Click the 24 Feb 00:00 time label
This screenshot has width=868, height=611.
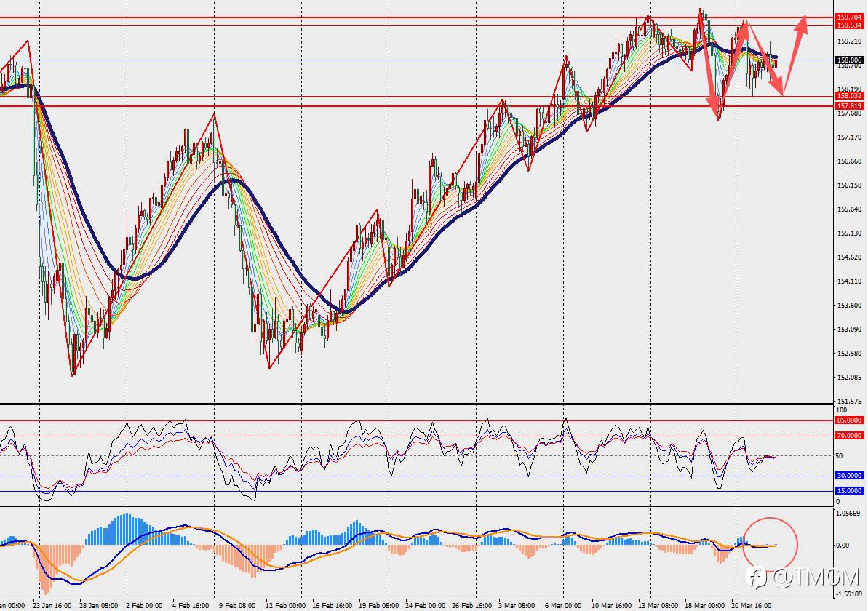click(425, 605)
